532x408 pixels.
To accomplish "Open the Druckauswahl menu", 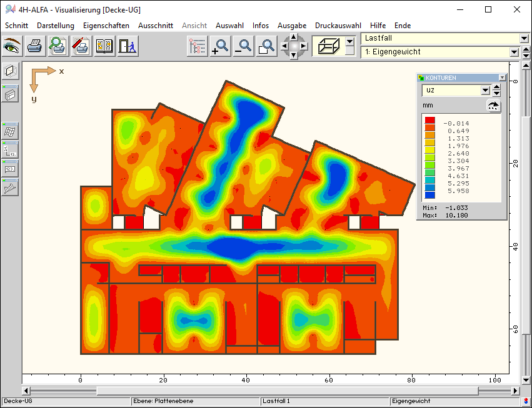I will 338,26.
